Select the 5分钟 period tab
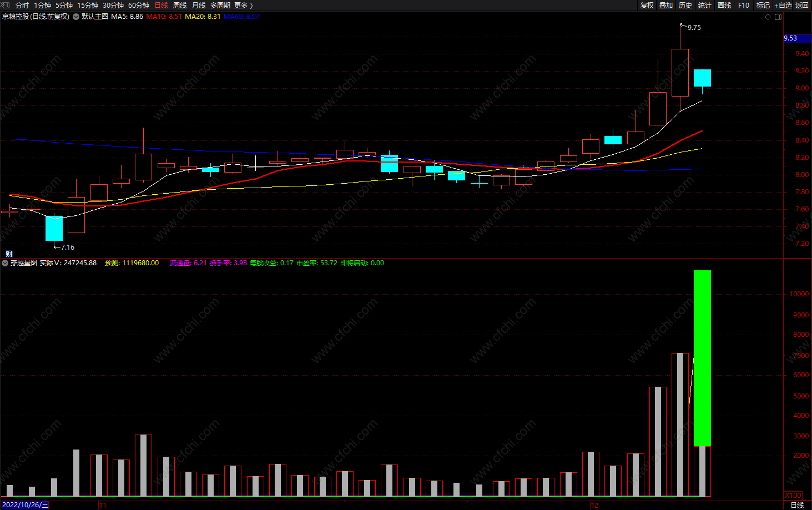 [64, 6]
